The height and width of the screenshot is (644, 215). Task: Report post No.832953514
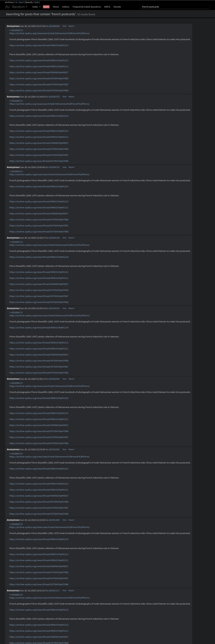click(x=71, y=308)
